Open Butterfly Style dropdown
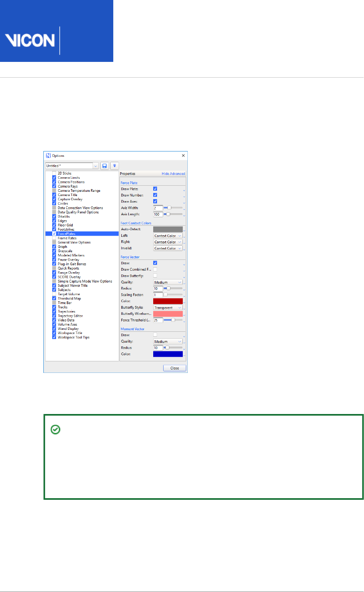The height and width of the screenshot is (592, 364). pyautogui.click(x=168, y=308)
